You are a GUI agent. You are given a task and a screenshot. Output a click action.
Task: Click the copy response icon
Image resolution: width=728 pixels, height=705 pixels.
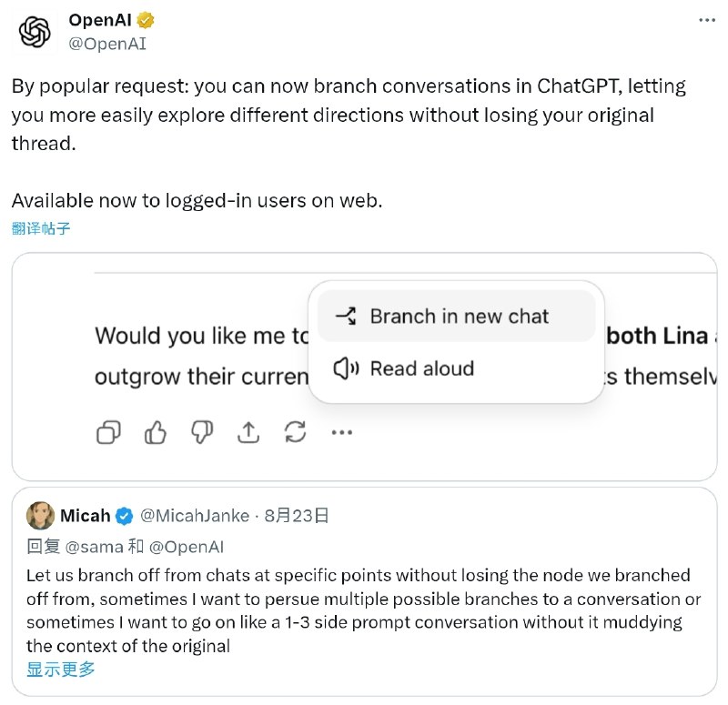click(107, 432)
